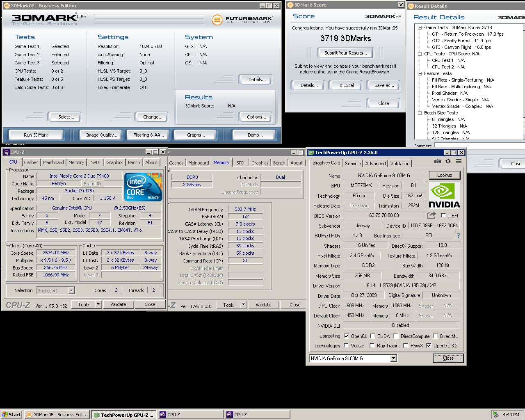The image size is (525, 420).
Task: Switch to the Sensors tab in GPU-Z
Action: coord(353,163)
